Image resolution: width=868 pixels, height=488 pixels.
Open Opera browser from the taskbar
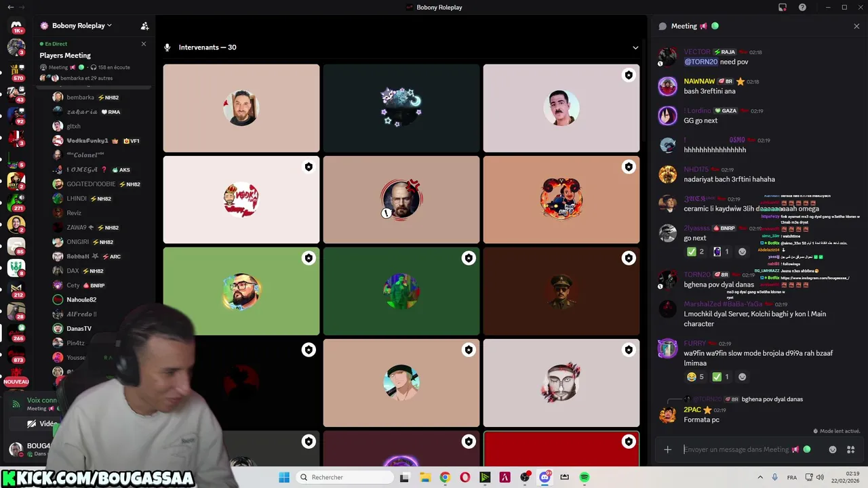(x=465, y=477)
